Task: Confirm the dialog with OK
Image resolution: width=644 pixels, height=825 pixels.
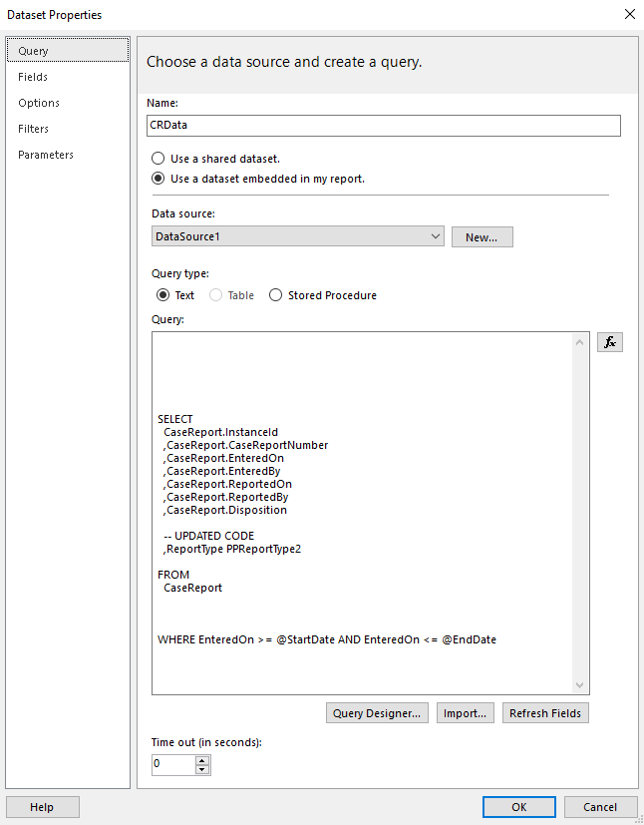Action: coord(518,807)
